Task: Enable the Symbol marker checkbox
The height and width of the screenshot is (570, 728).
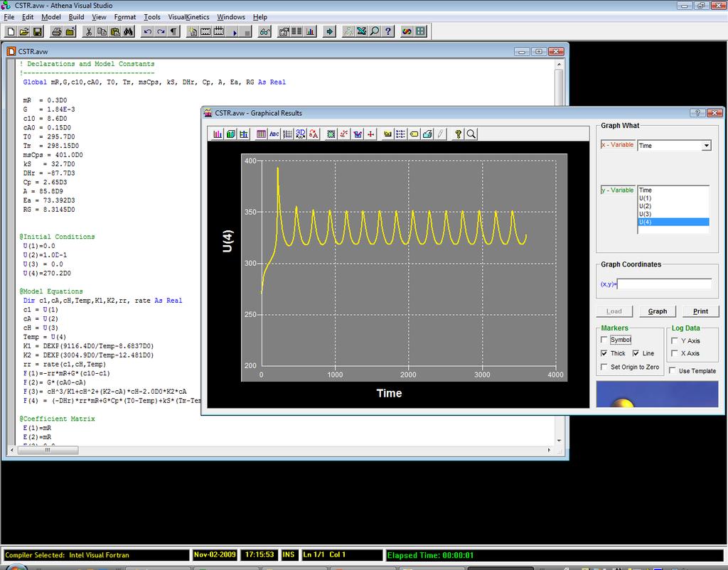Action: coord(604,340)
